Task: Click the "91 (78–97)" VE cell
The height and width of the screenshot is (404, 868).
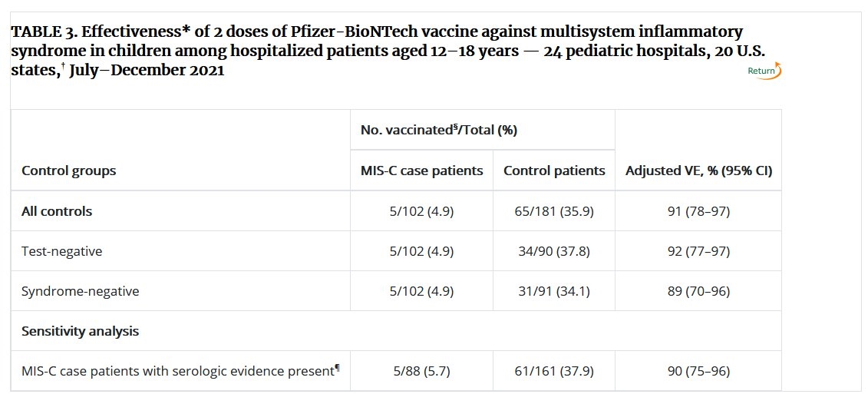Action: (x=698, y=211)
